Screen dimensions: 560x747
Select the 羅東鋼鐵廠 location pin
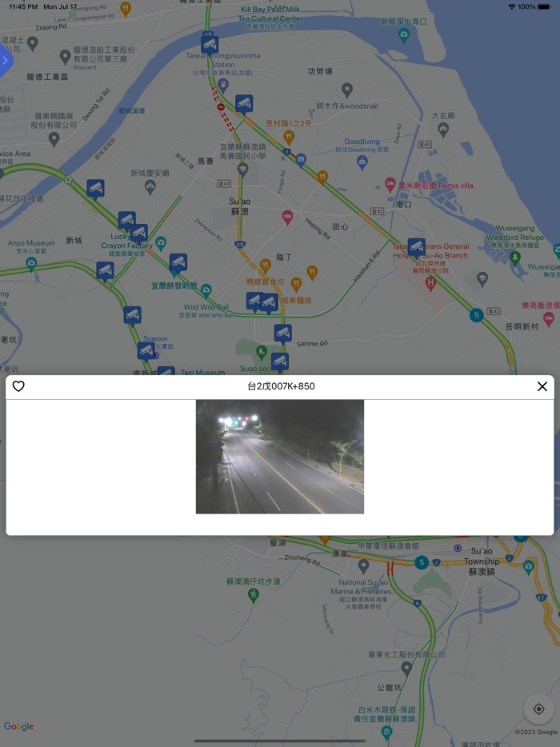[54, 138]
